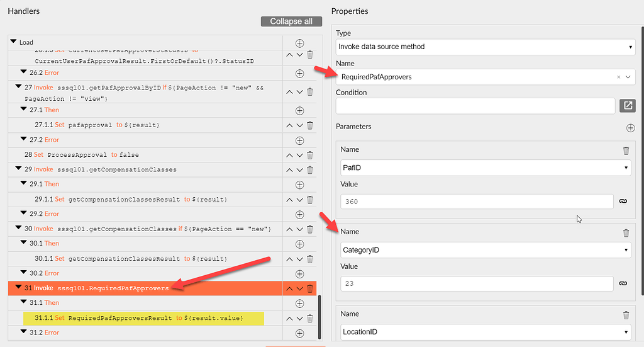Click the Collapse all button
This screenshot has height=347, width=644.
point(291,21)
